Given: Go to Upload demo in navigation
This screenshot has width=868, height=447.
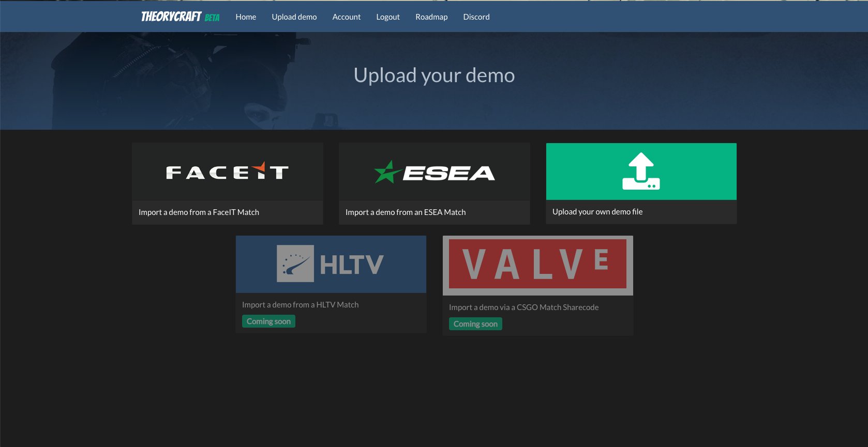Looking at the screenshot, I should [x=294, y=17].
